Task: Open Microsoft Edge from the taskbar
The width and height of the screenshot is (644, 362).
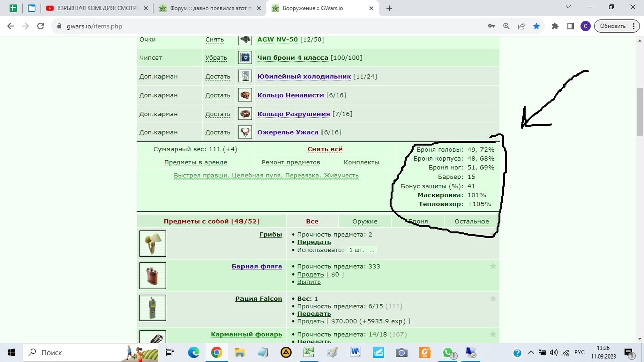Action: click(x=193, y=352)
